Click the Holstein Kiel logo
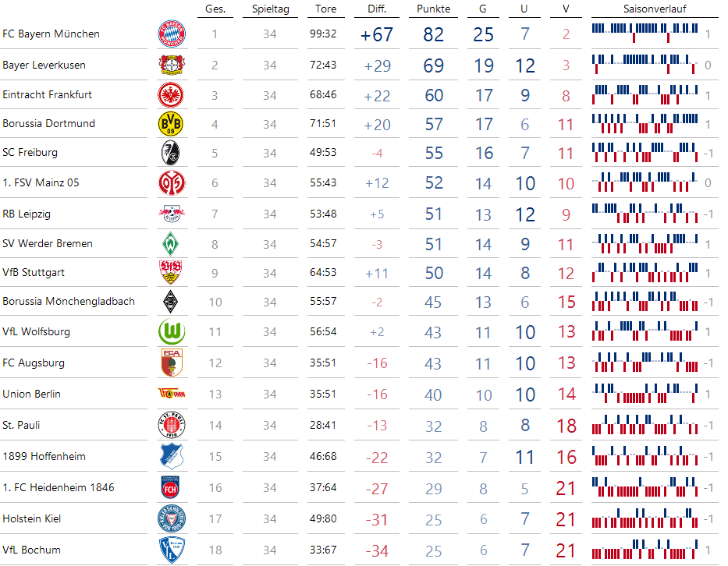Screen dimensions: 728x566 tap(173, 518)
